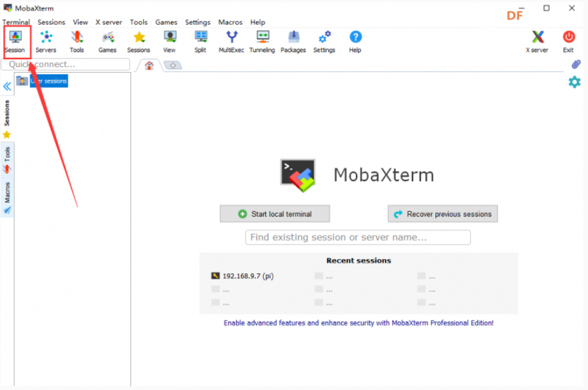Open the Settings gears toolbar icon

[324, 42]
